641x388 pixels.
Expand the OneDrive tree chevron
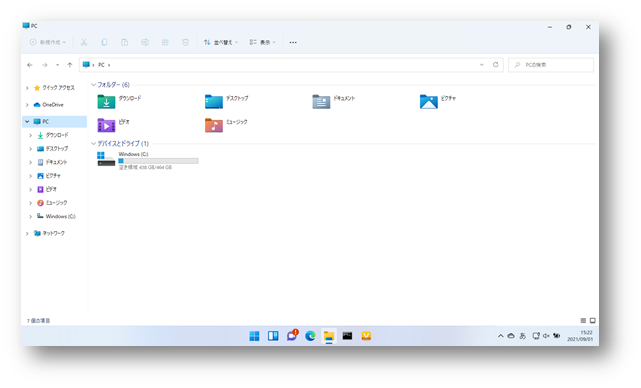tap(27, 105)
